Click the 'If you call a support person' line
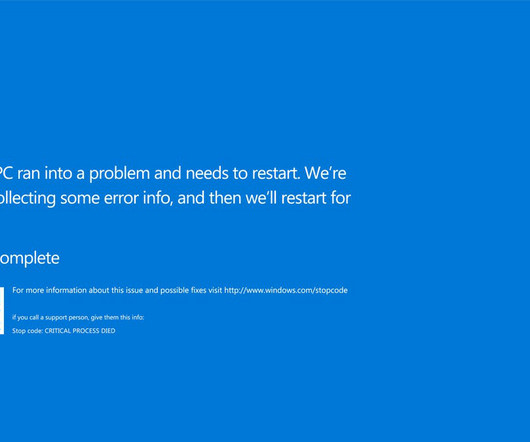Viewport: 530px width, 442px height. (x=78, y=317)
